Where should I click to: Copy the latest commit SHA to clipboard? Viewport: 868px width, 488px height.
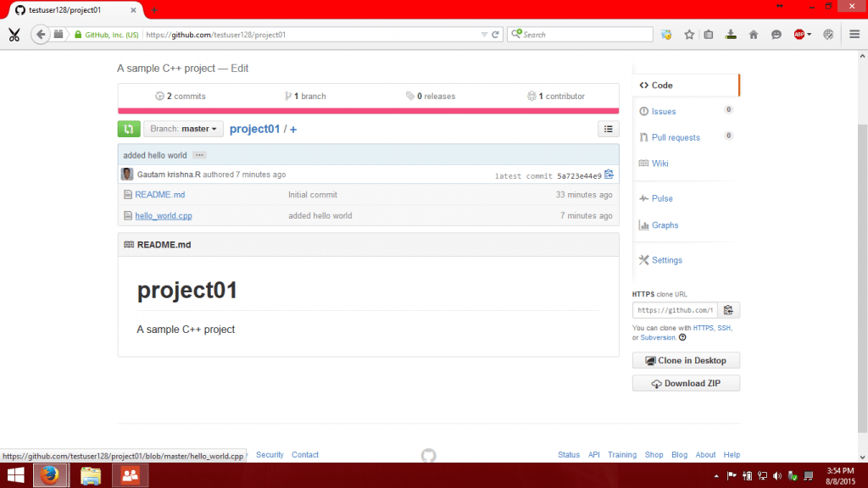click(609, 175)
